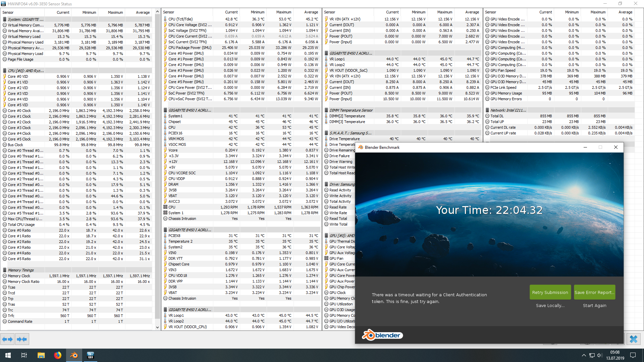Screen dimensions: 644x362
Task: Click Save Error Report button
Action: tap(594, 292)
